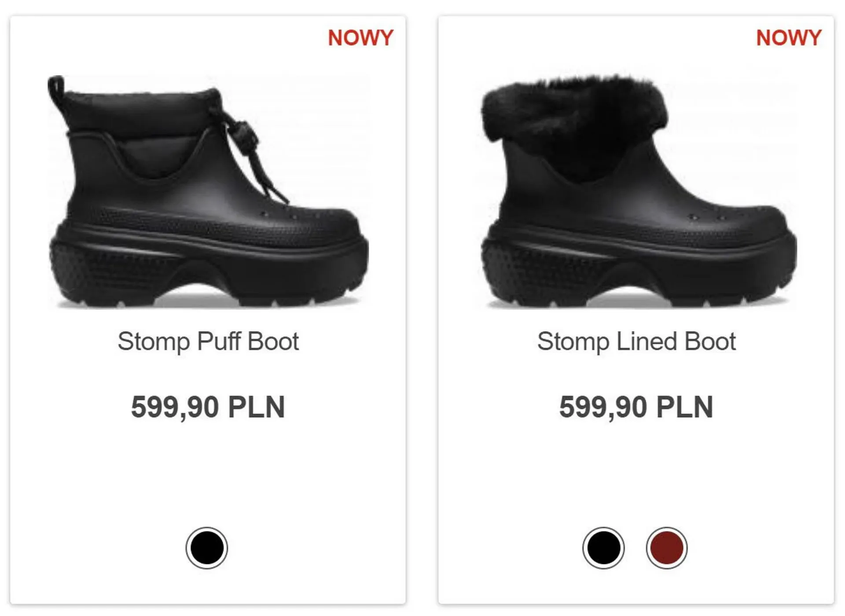Click the Stomp Lined Boot title link
The width and height of the screenshot is (845, 616).
point(636,341)
